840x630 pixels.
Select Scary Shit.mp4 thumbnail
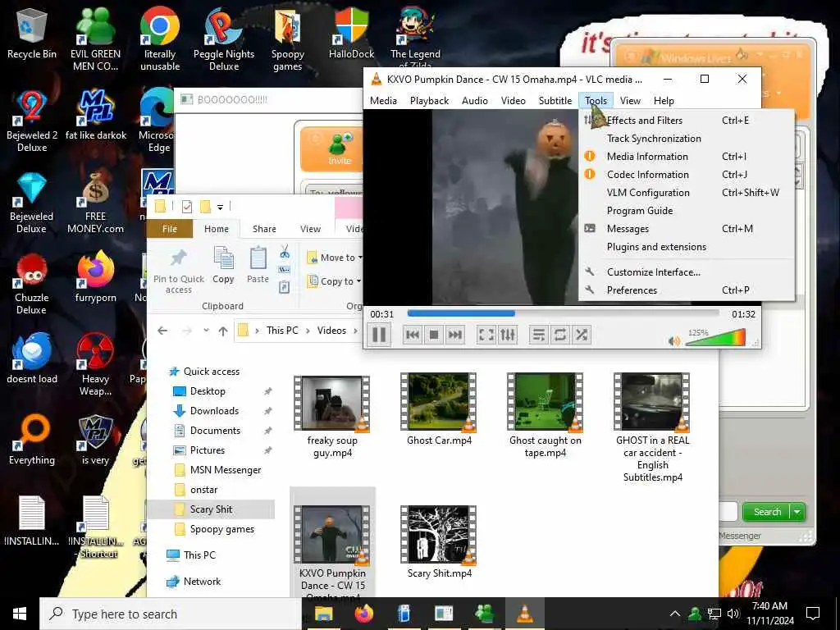[x=439, y=535]
